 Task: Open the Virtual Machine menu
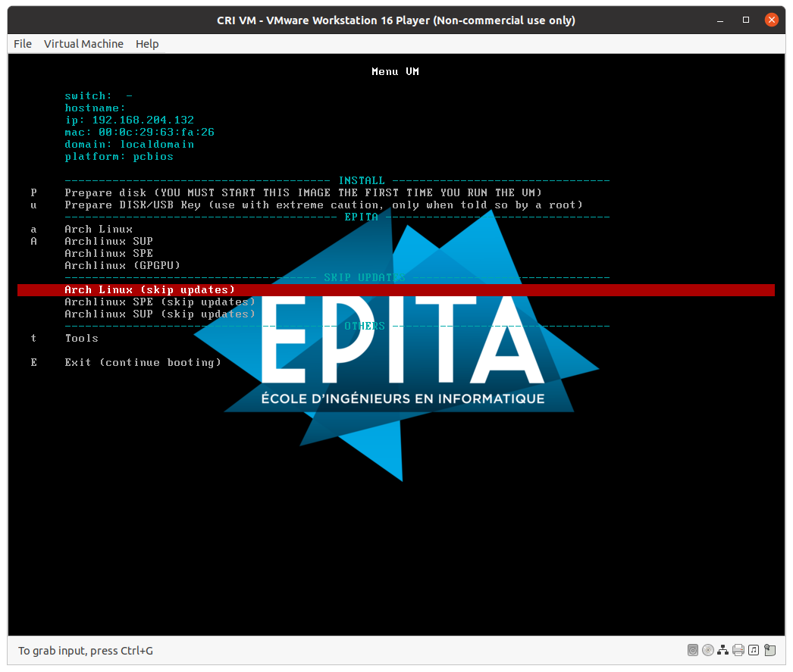tap(83, 44)
